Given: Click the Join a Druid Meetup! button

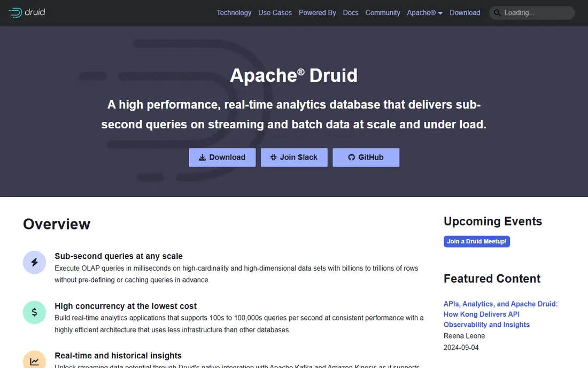Looking at the screenshot, I should (477, 241).
